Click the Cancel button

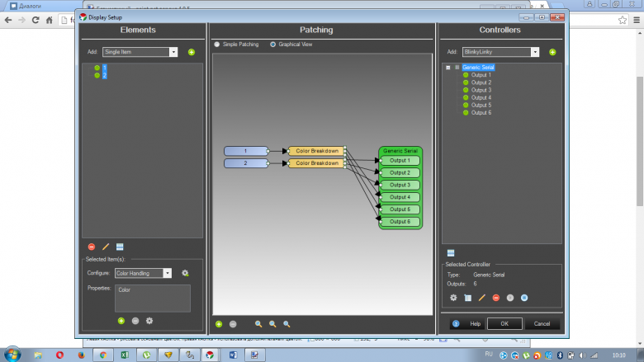(x=542, y=324)
